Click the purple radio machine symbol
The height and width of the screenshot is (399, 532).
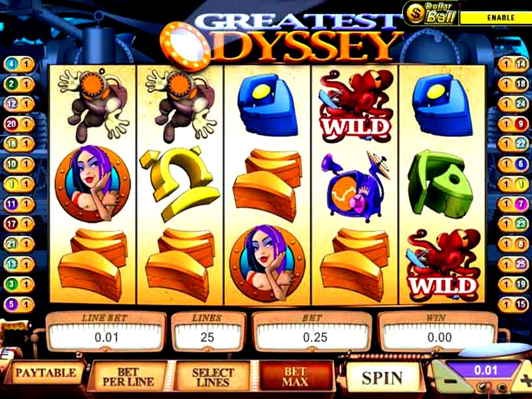355,187
